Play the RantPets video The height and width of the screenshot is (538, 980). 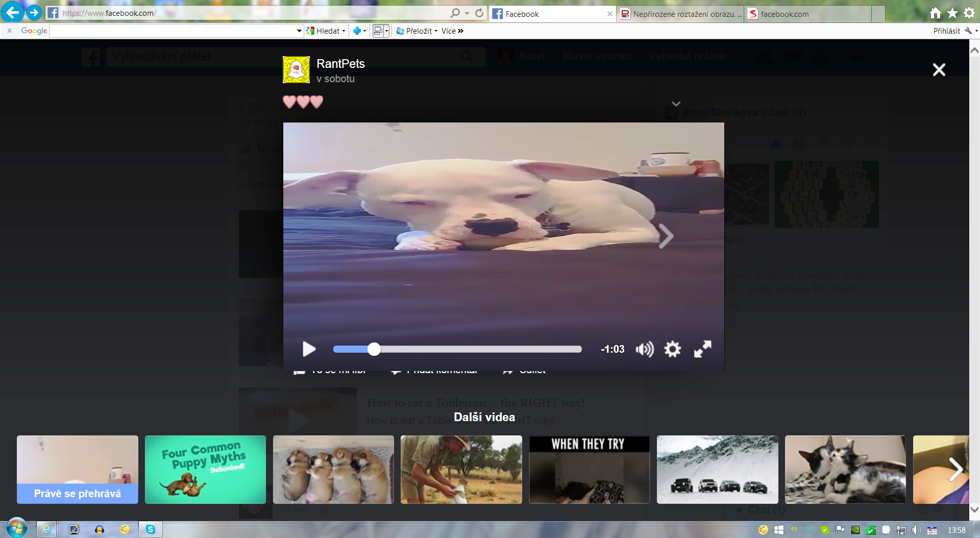click(x=309, y=349)
